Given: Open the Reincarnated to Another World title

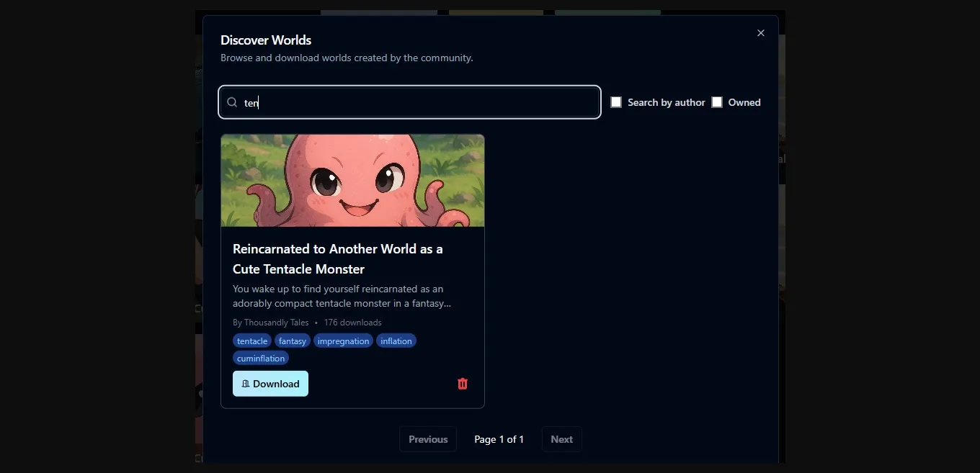Looking at the screenshot, I should click(x=337, y=258).
